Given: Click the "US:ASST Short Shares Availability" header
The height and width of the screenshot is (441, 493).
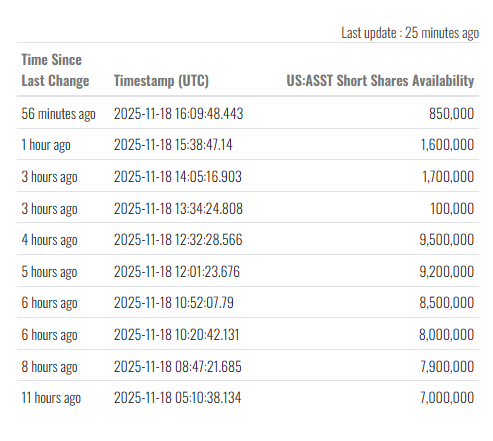Looking at the screenshot, I should click(x=380, y=81).
